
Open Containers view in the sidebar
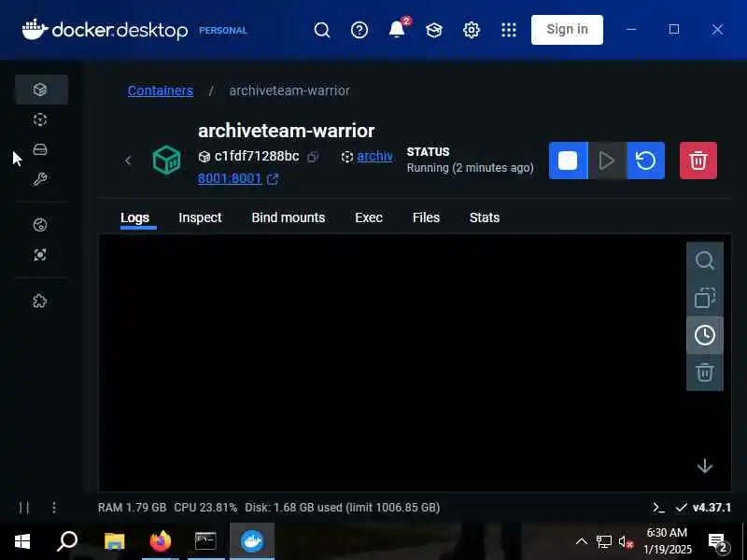(x=40, y=90)
